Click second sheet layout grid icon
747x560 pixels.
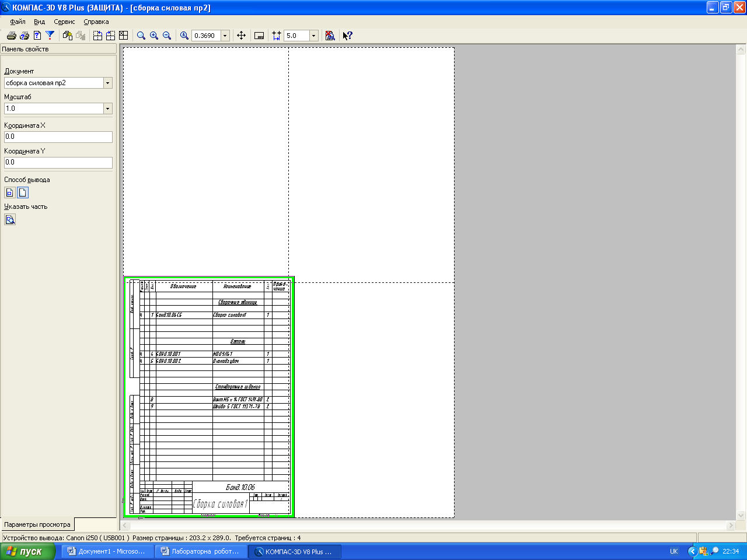point(110,36)
